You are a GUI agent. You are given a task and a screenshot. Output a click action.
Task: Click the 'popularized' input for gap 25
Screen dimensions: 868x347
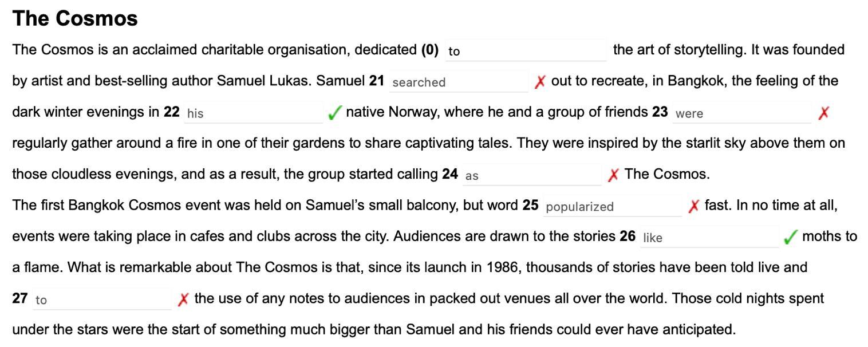(611, 206)
